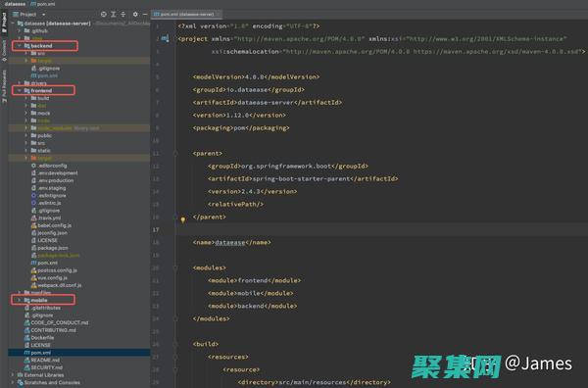This screenshot has width=588, height=388.
Task: Click pom.xml in the navigation breadcrumb
Action: [x=43, y=4]
